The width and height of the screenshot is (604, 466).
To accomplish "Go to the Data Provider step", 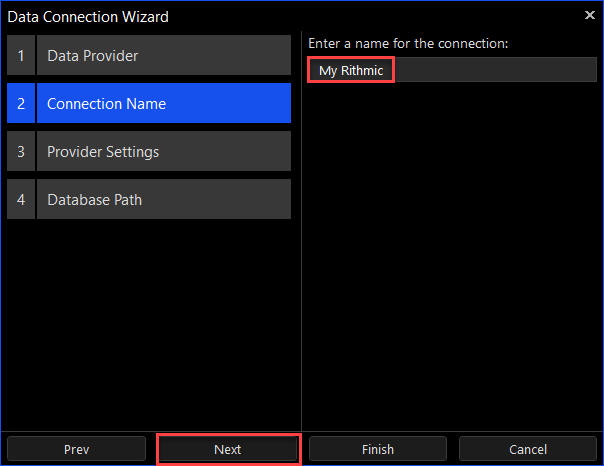I will coord(164,55).
